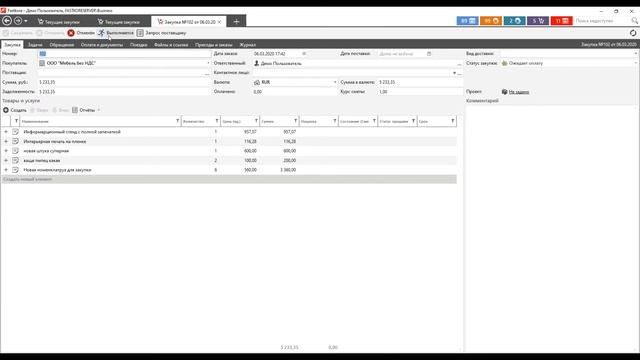The height and width of the screenshot is (360, 640).
Task: Open the Обращения section tab
Action: 62,45
